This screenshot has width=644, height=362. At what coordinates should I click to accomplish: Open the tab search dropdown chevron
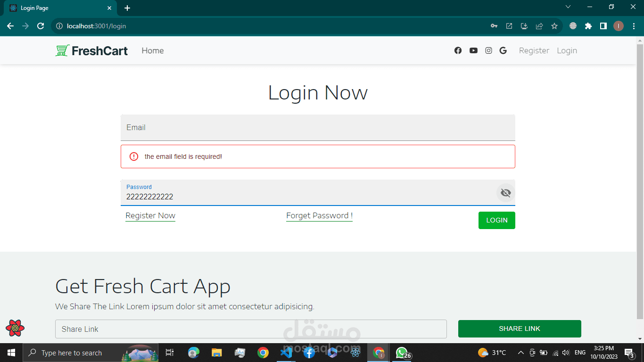coord(568,7)
